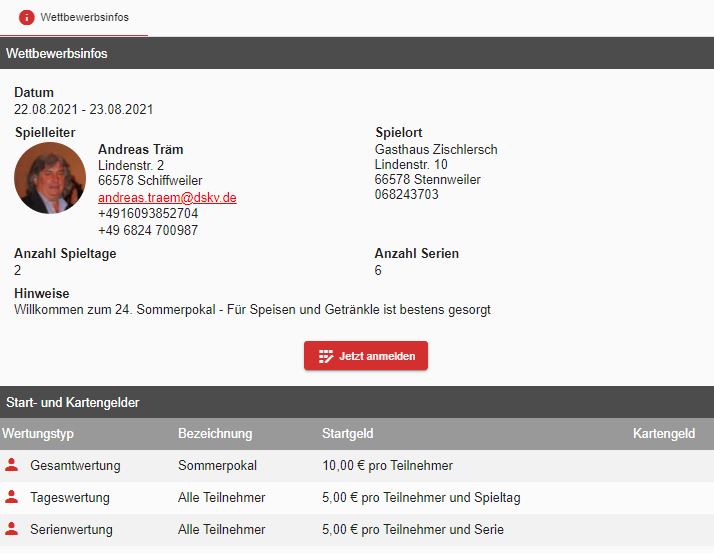The height and width of the screenshot is (553, 714).
Task: Open the andreas.traem@dskv.de email link
Action: (167, 198)
